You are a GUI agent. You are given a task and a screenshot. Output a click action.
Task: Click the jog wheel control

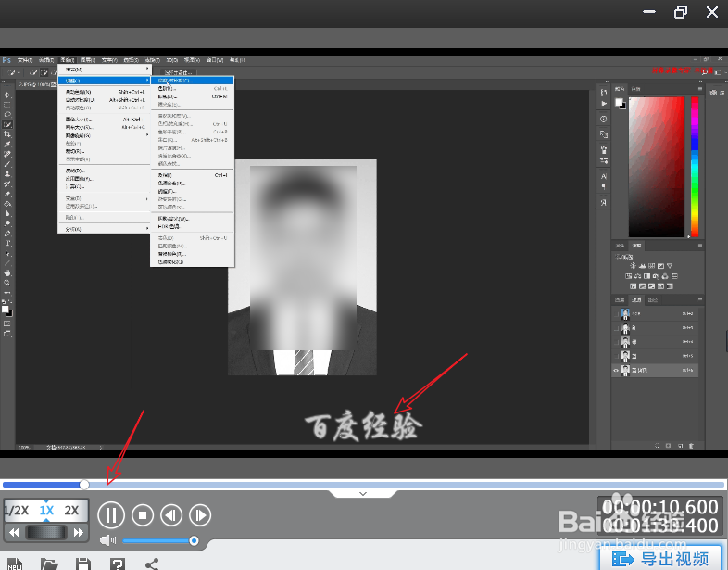tap(46, 532)
